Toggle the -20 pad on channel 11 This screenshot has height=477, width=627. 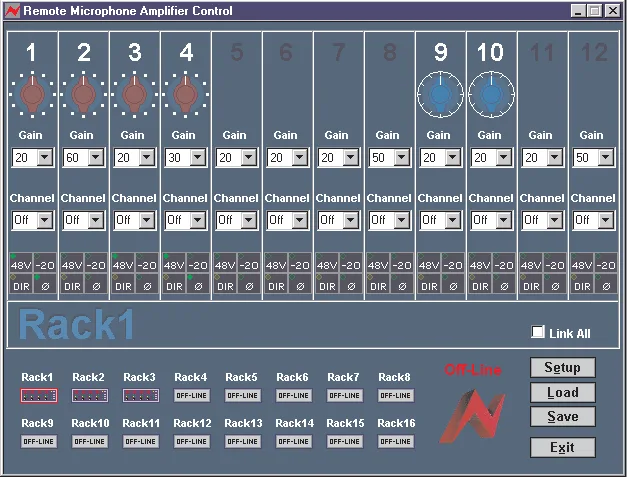click(555, 262)
